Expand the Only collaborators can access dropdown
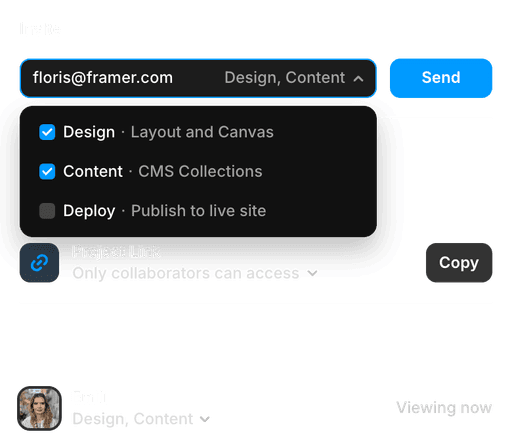Viewport: 512px width, 448px height. (x=195, y=273)
